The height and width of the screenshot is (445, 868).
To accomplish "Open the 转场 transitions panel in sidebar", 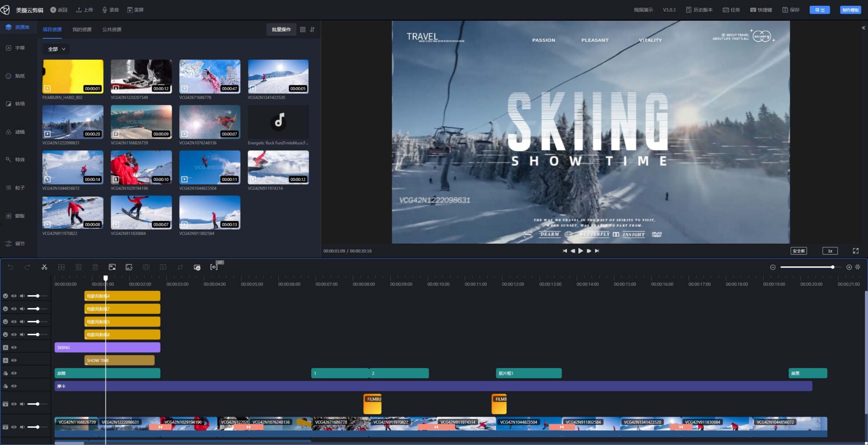I will pos(15,104).
